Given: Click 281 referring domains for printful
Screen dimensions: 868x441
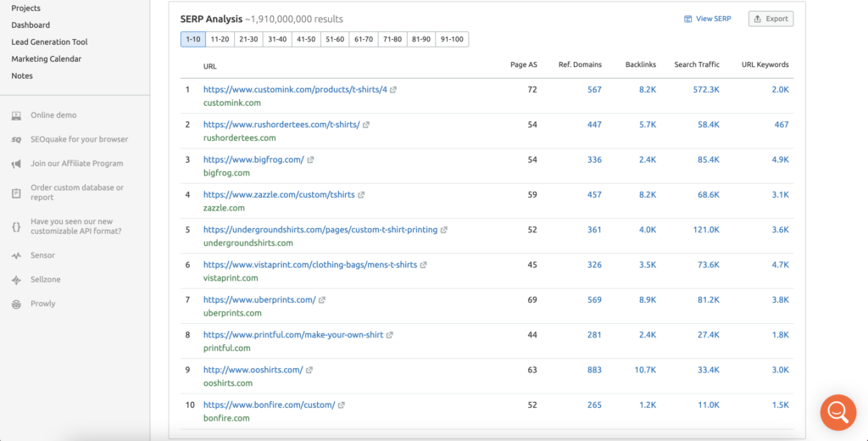Looking at the screenshot, I should 594,335.
